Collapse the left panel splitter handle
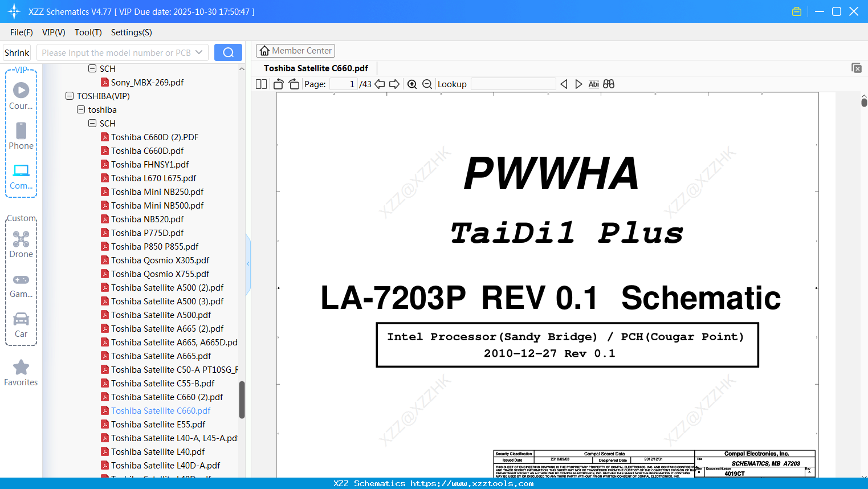The width and height of the screenshot is (868, 489). pos(248,264)
